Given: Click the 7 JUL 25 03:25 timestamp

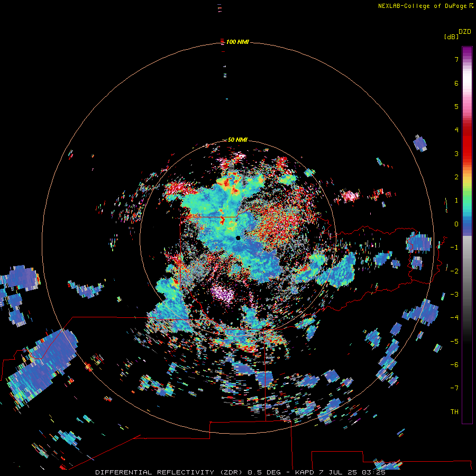Looking at the screenshot, I should click(x=352, y=472).
